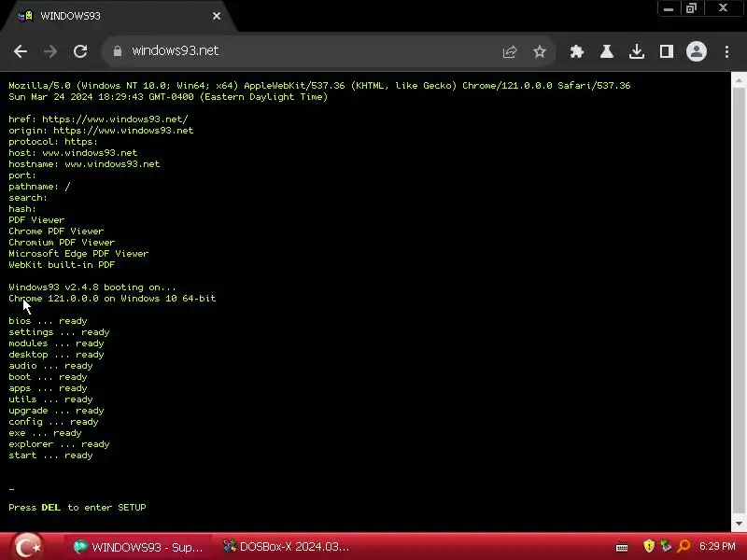View site information via lock icon
Image resolution: width=747 pixels, height=560 pixels.
118,51
